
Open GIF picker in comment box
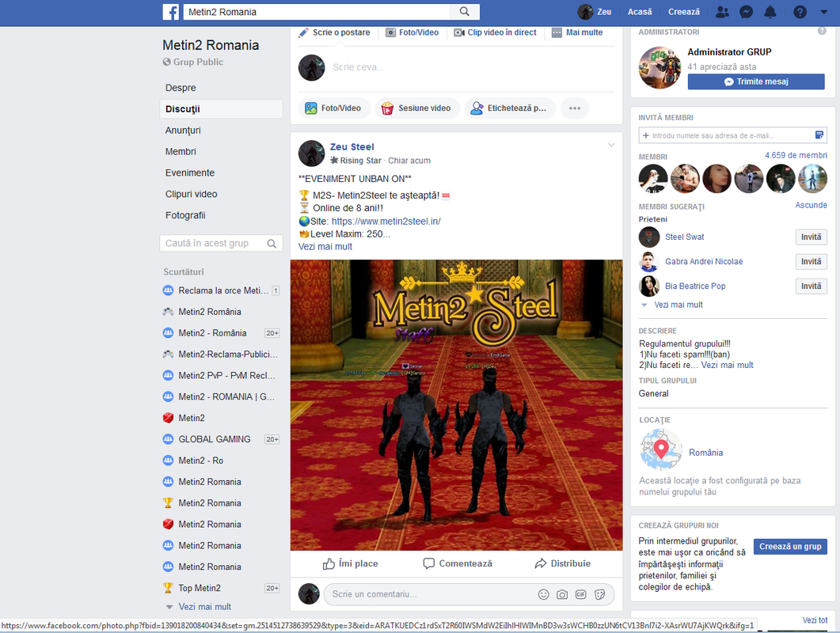tap(580, 594)
